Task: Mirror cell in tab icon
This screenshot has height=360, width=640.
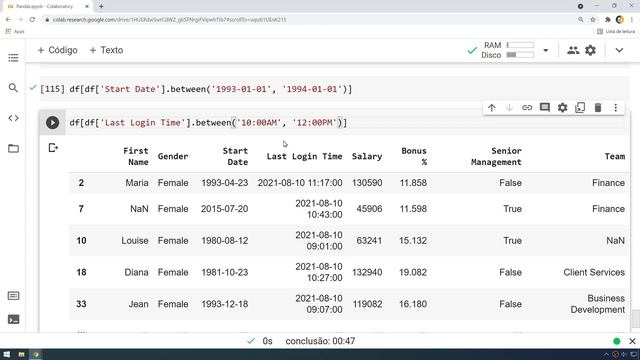Action: pos(580,108)
